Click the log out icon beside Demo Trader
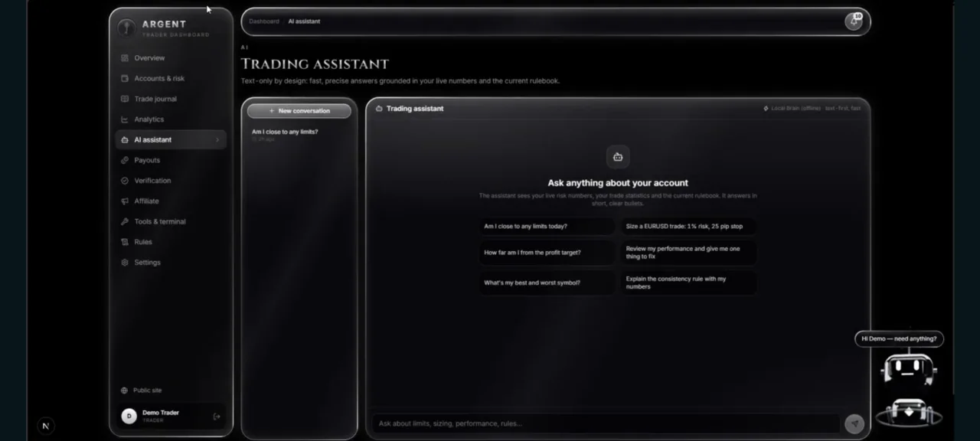 tap(217, 416)
